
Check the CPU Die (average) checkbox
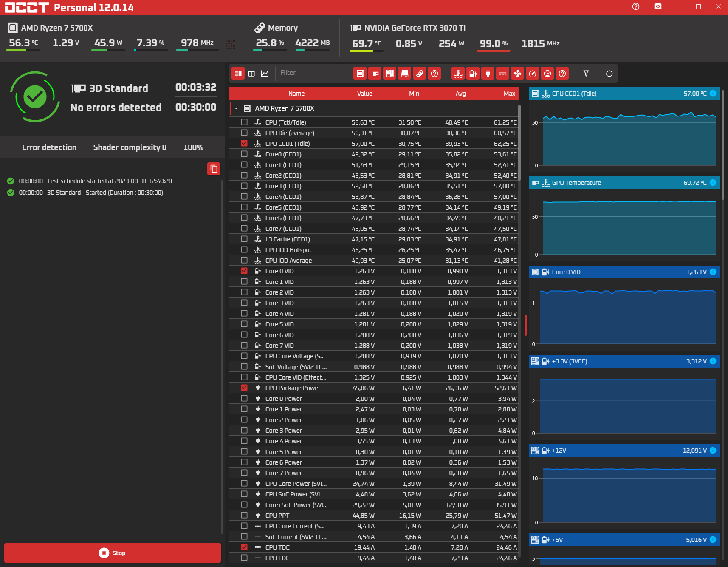tap(244, 133)
